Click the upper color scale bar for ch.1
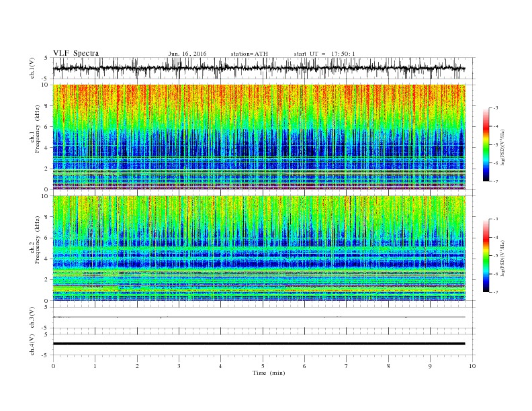This screenshot has width=532, height=411. coord(486,144)
